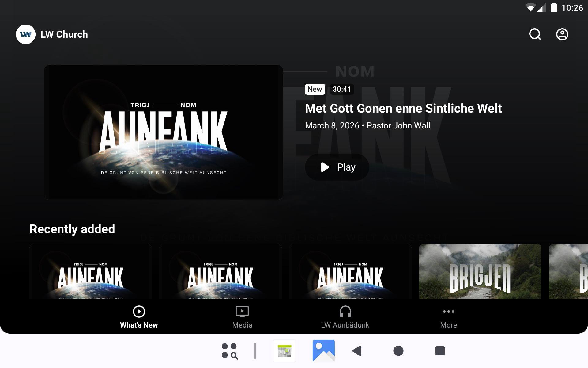Open third Aunfank thumbnail in Recently added

(x=350, y=271)
